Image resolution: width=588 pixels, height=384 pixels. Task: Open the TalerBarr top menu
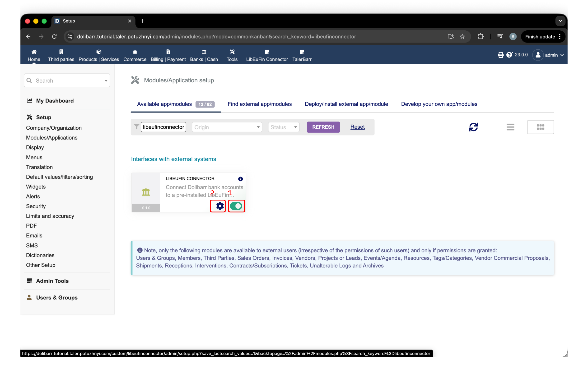click(x=302, y=55)
